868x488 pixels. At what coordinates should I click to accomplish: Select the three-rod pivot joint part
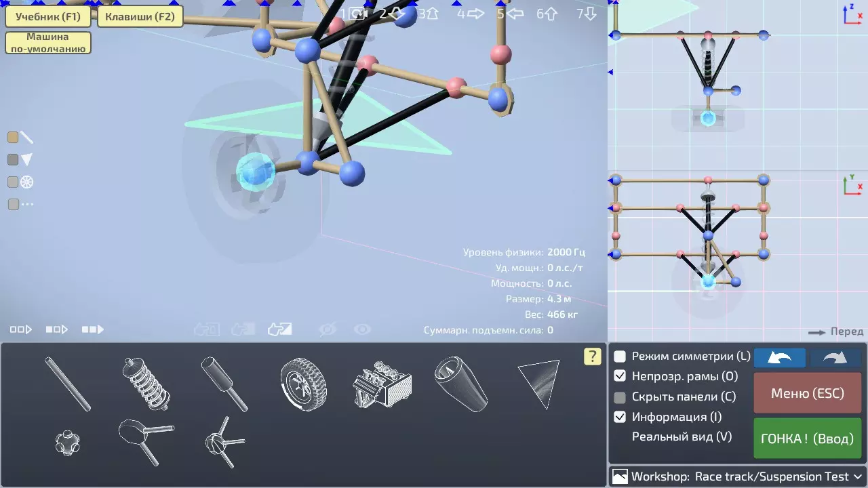pos(224,442)
